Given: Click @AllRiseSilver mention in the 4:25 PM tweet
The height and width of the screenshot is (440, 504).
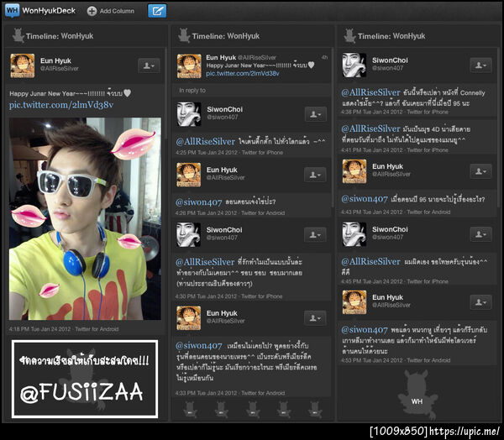Looking at the screenshot, I should (205, 141).
